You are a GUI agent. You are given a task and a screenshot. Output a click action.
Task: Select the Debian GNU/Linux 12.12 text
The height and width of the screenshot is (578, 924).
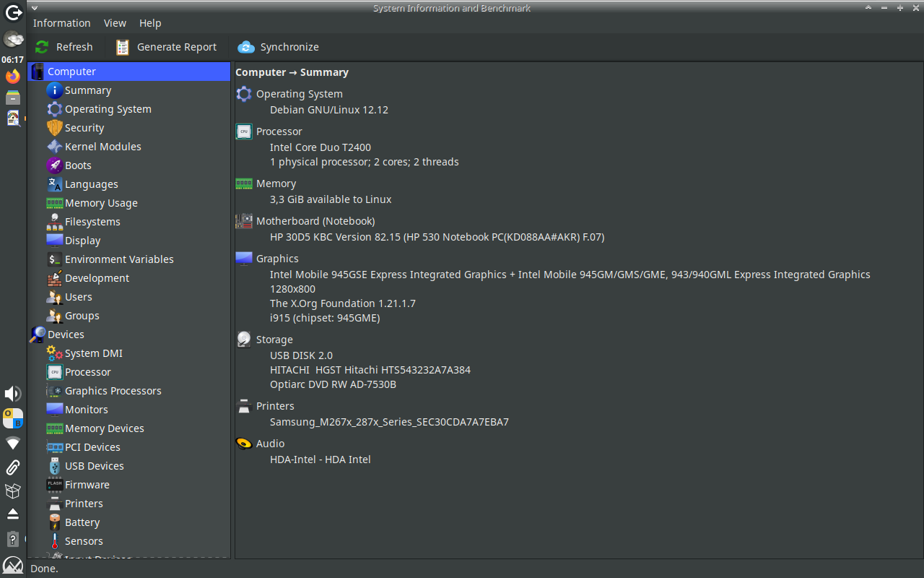(329, 110)
